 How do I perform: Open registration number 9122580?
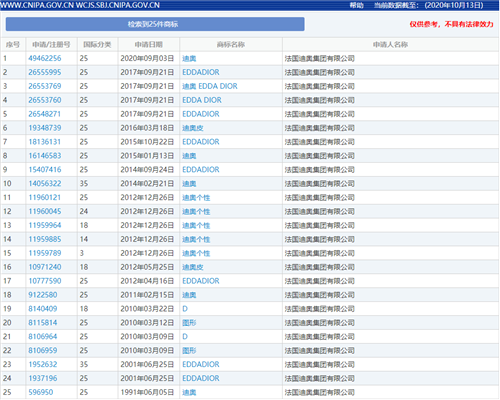pyautogui.click(x=43, y=295)
